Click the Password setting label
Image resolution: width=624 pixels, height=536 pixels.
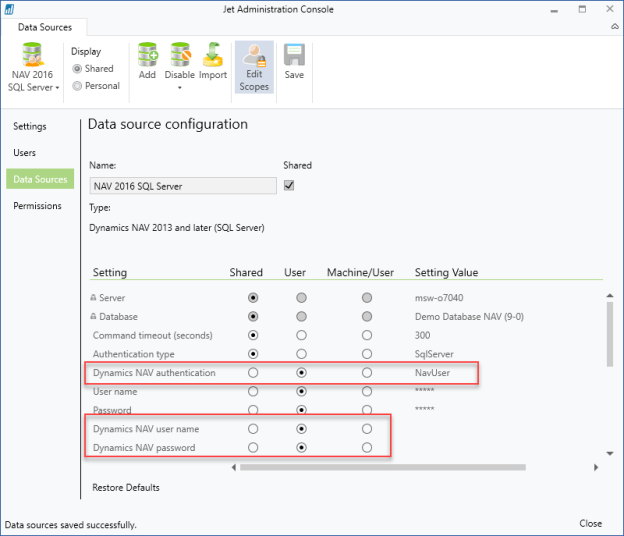pyautogui.click(x=112, y=410)
